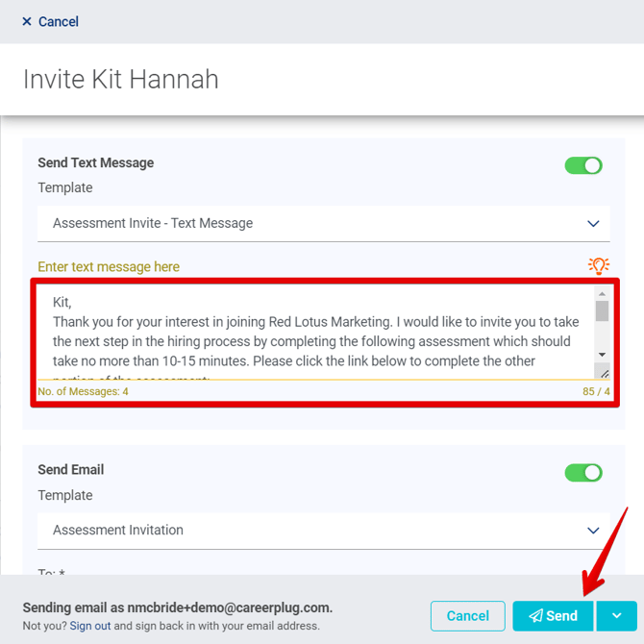Click the lightbulb tips icon
Viewport: 644px width, 644px height.
tap(599, 266)
